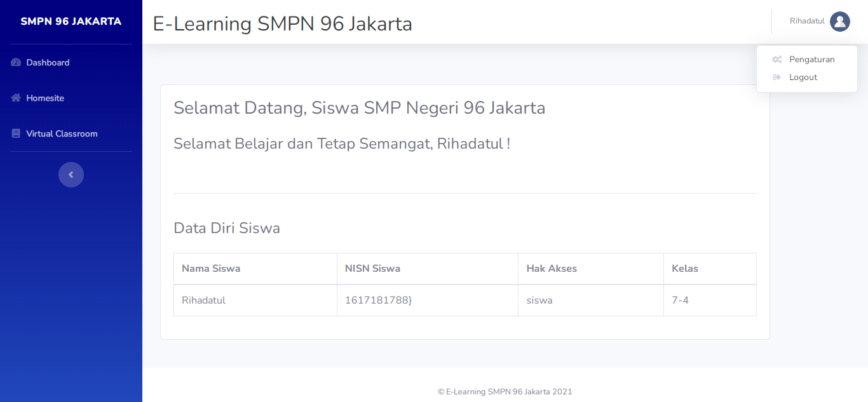The width and height of the screenshot is (868, 402).
Task: Click the Nama Siswa column header
Action: tap(211, 269)
